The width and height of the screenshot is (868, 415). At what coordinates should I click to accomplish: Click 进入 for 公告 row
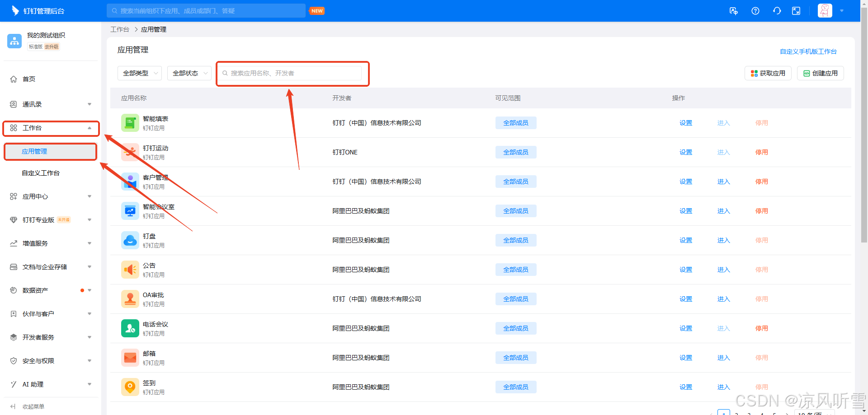click(x=724, y=270)
